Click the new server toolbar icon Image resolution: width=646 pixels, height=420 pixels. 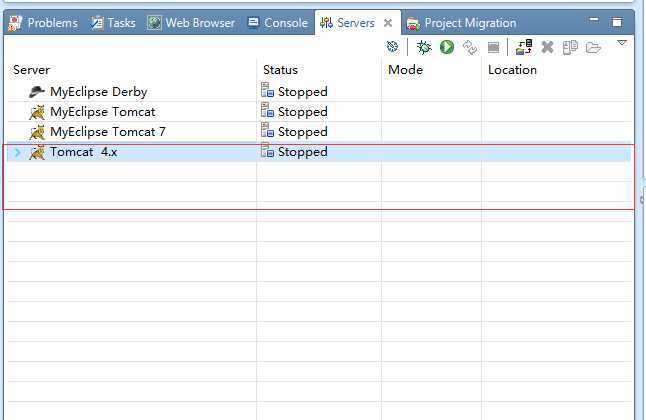point(393,47)
